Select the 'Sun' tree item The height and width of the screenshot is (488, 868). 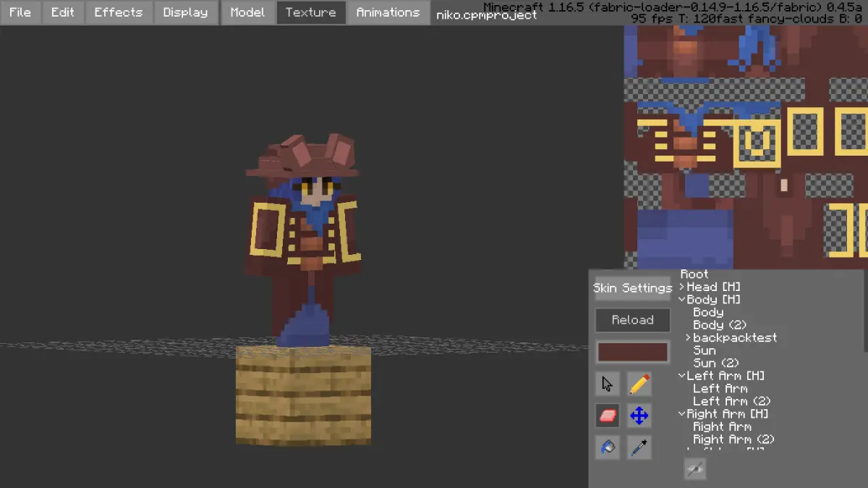(x=705, y=350)
